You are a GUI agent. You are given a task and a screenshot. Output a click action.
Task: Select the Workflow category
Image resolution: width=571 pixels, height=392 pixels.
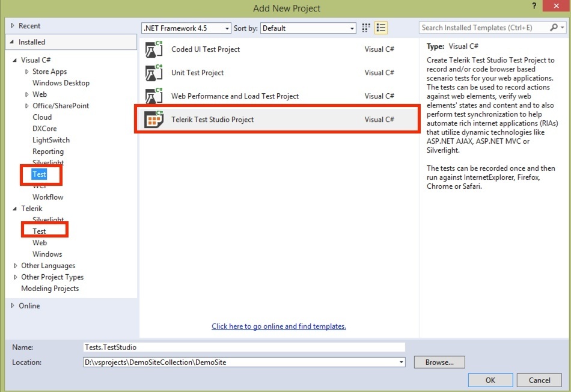[47, 197]
